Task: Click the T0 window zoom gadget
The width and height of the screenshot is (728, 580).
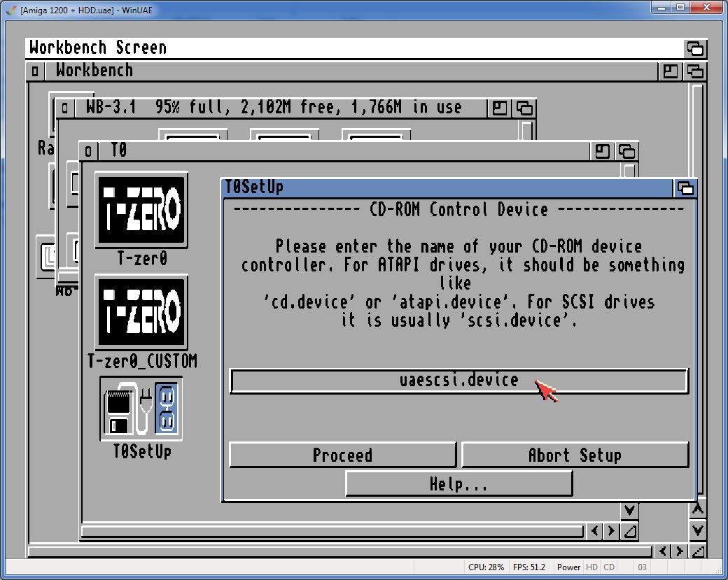Action: (602, 151)
